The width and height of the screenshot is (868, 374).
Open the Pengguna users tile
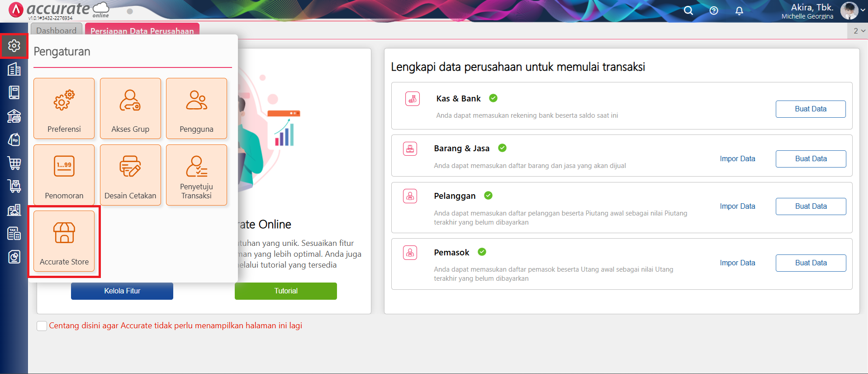pos(196,109)
